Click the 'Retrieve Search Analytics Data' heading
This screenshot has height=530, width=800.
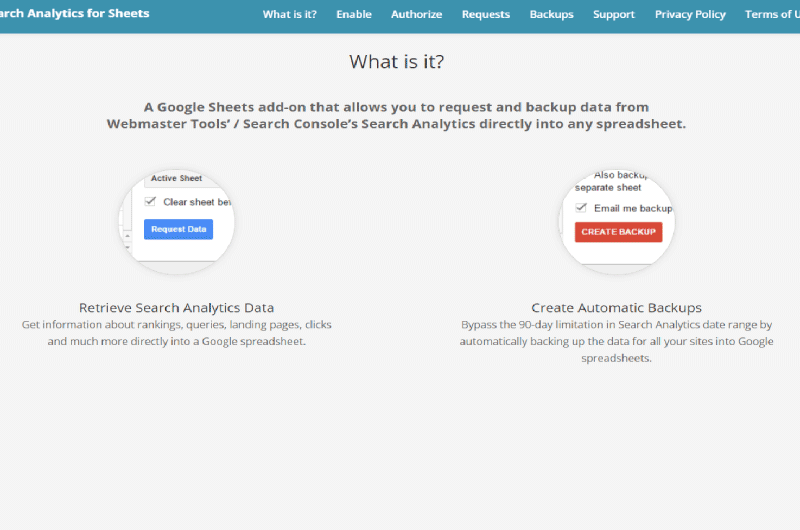pos(177,308)
